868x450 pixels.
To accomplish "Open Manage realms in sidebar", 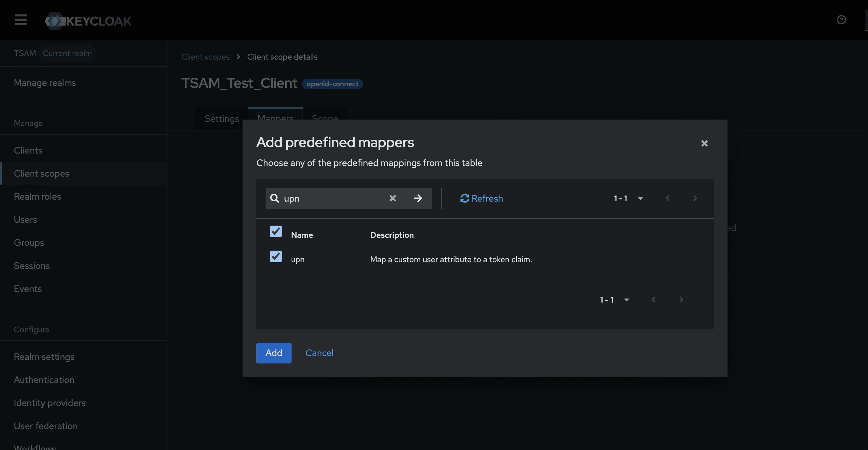I will pos(45,83).
